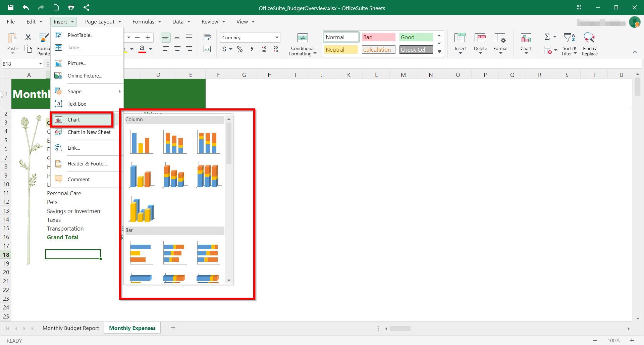
Task: Choose PivotTable... from Insert menu
Action: tap(87, 35)
